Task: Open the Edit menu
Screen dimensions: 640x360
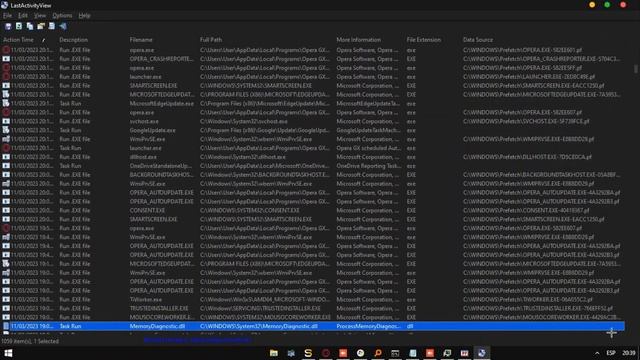Action: [23, 16]
